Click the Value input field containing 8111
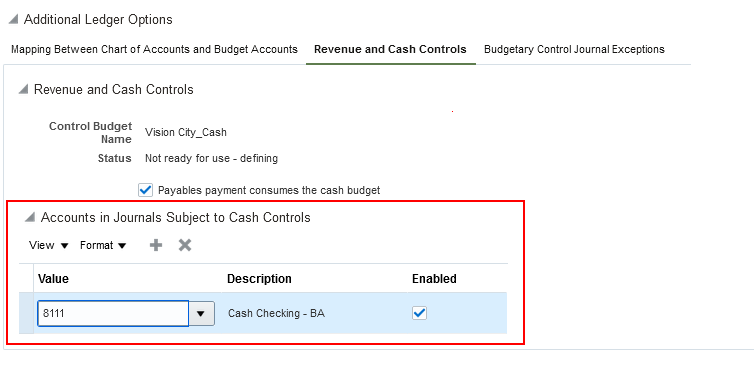 pyautogui.click(x=113, y=314)
